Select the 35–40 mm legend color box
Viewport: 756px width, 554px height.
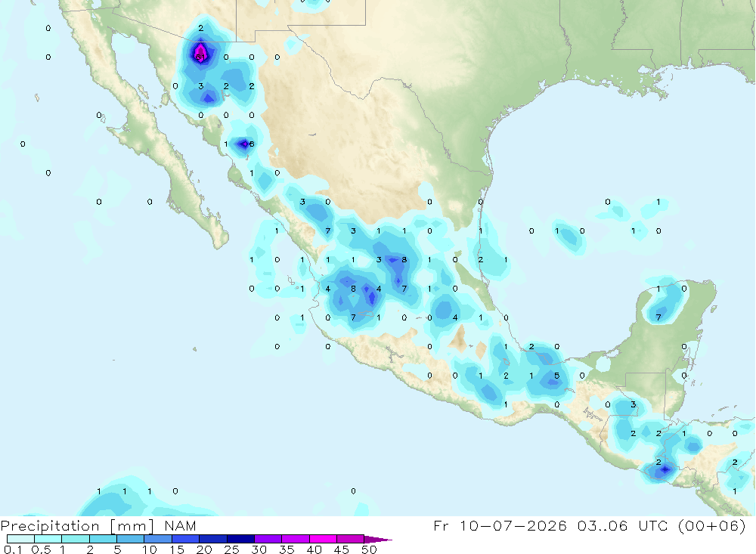pos(295,539)
